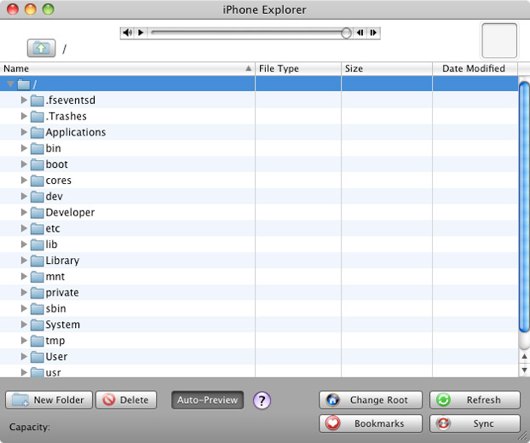Expand the User folder triangle
Screen dimensions: 530x443
(x=24, y=356)
